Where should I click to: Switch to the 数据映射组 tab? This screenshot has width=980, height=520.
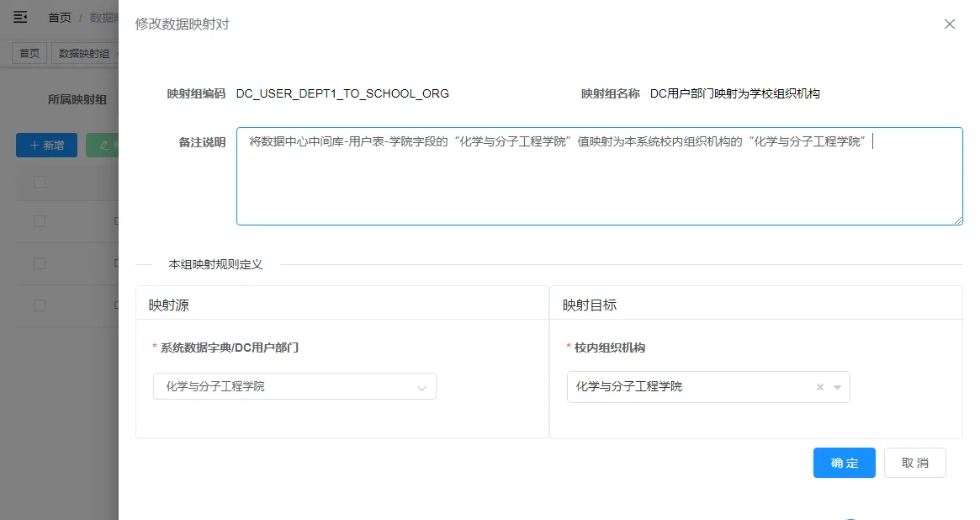84,53
